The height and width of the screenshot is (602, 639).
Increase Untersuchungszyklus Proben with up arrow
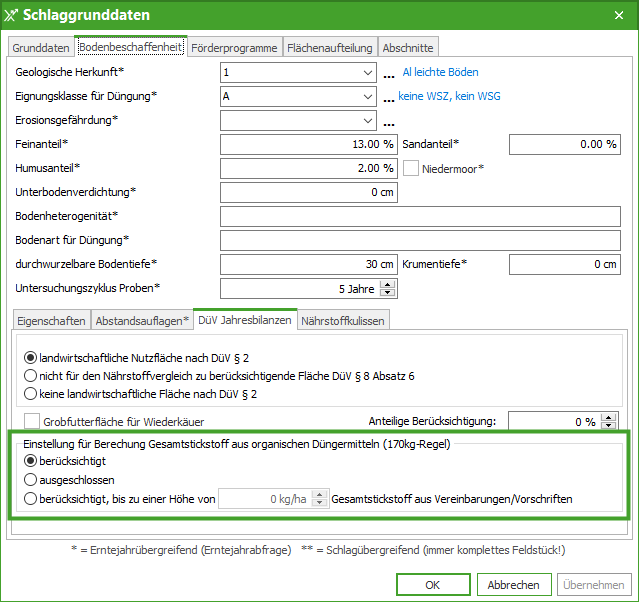[x=388, y=284]
